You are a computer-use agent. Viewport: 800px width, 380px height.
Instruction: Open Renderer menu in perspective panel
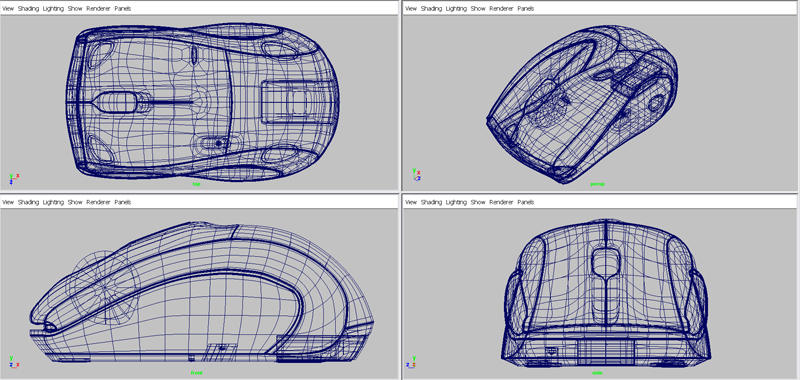point(502,9)
